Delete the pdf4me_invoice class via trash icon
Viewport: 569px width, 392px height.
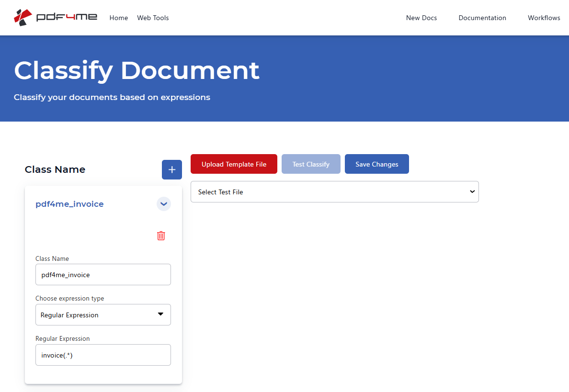coord(161,235)
